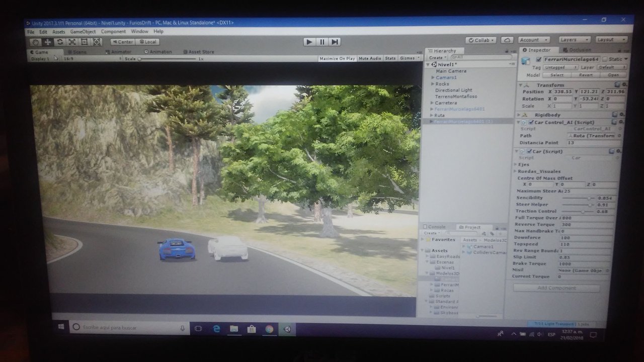Disable the Car Control_AI script checkbox
This screenshot has height=362, width=644.
pos(530,122)
